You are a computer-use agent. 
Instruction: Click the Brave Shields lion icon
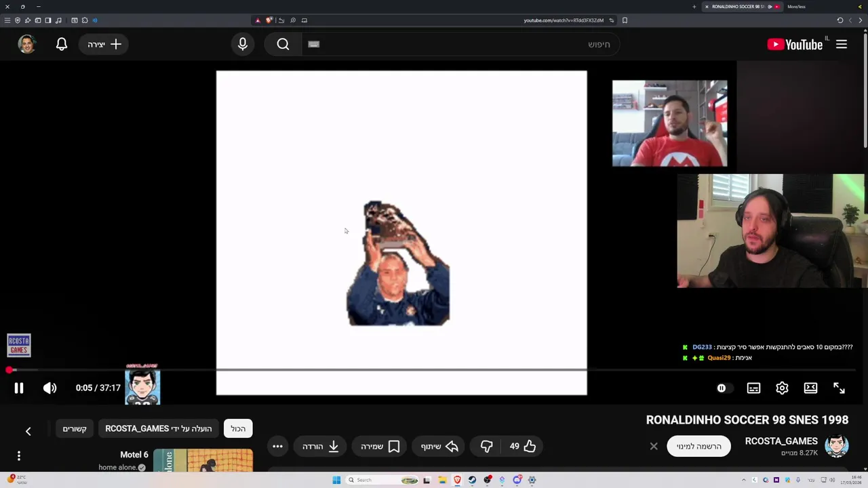(269, 20)
